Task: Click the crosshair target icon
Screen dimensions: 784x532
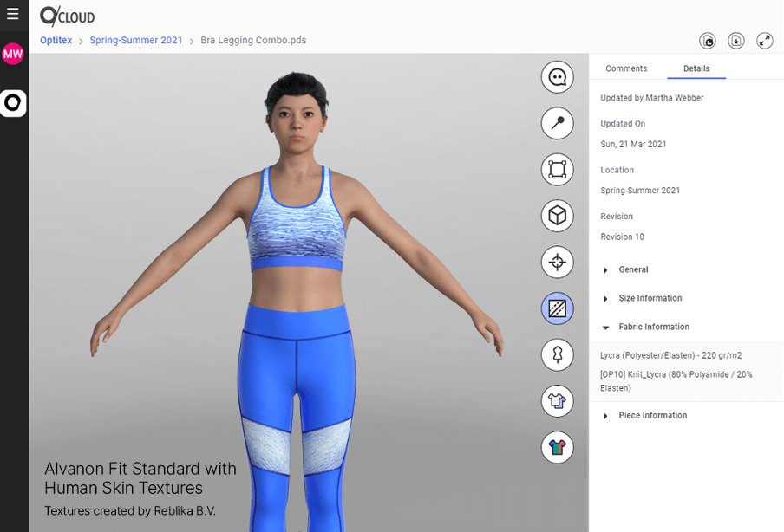Action: [x=557, y=262]
